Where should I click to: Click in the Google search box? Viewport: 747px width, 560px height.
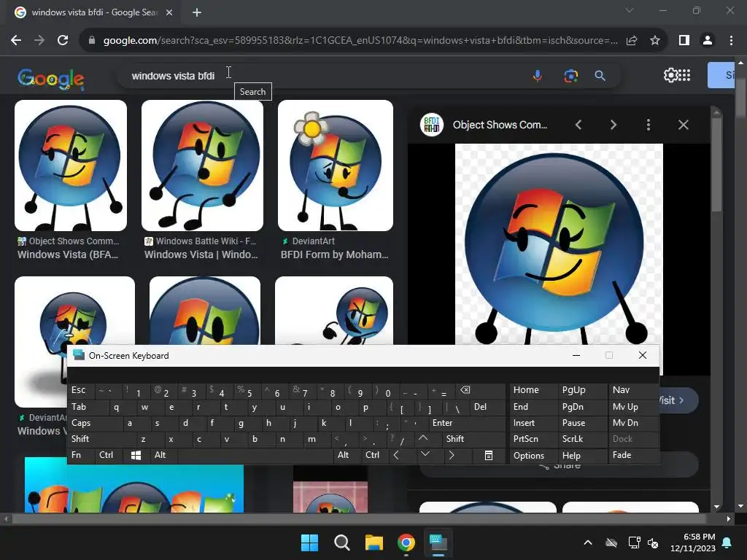pos(324,76)
